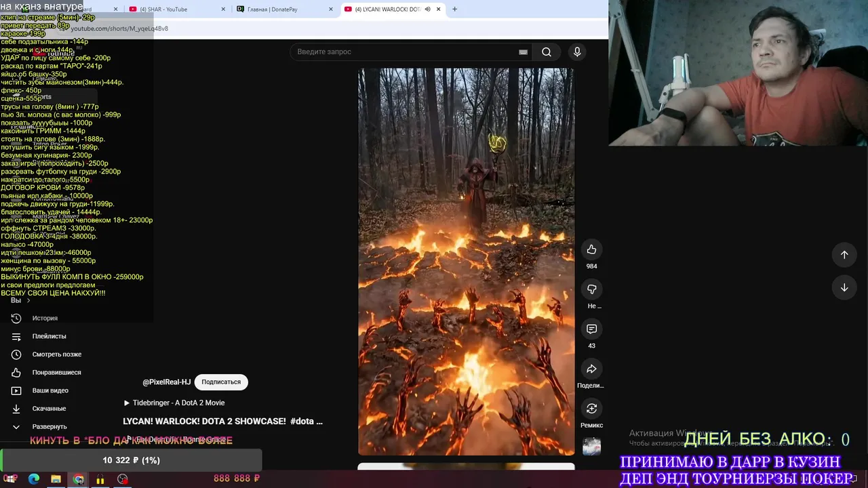Open Chrome from the taskbar
868x488 pixels.
click(79, 479)
